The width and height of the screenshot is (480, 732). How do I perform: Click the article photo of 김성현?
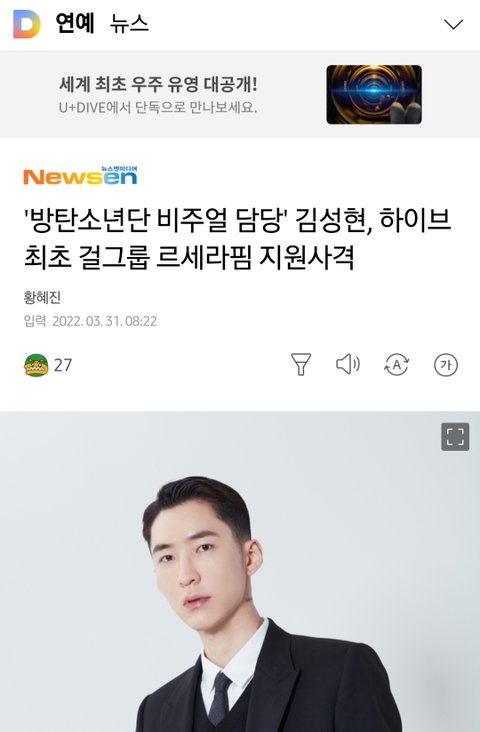(x=240, y=572)
